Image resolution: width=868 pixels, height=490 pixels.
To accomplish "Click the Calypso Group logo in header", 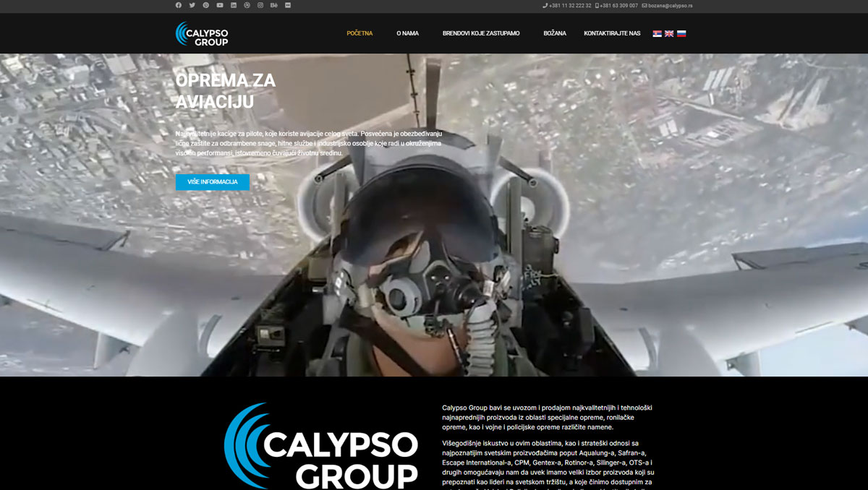I will click(x=202, y=33).
